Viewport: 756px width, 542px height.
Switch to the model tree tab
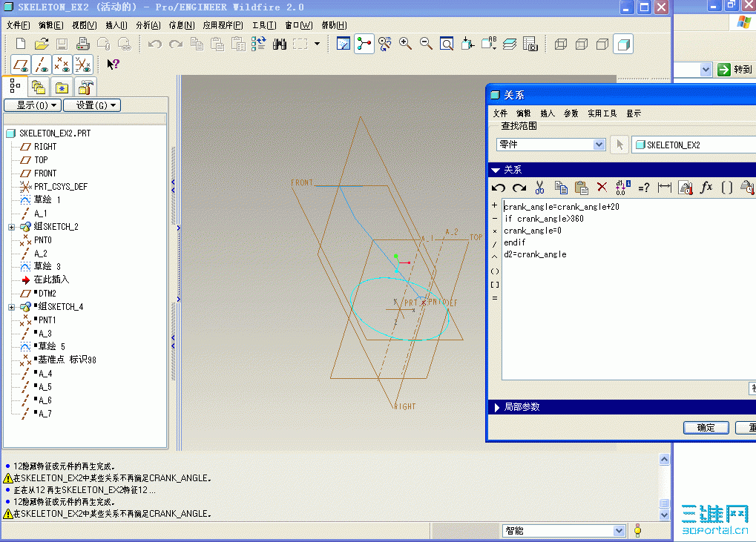15,87
